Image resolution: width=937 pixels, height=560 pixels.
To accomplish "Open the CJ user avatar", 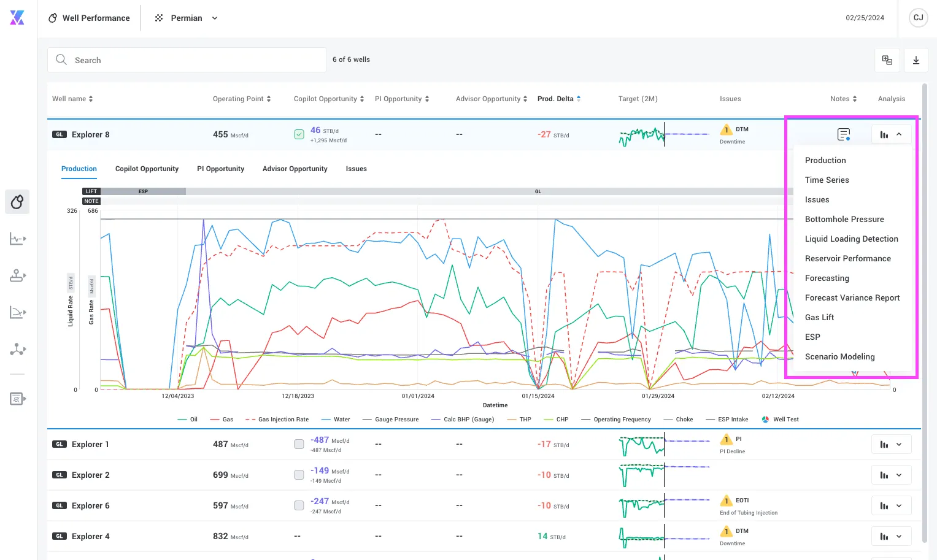I will tap(918, 18).
